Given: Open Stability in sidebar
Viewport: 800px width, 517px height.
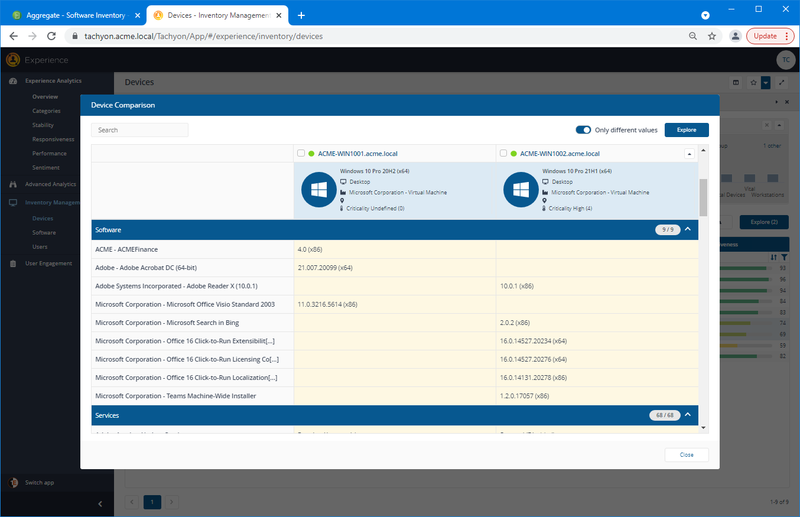Looking at the screenshot, I should click(x=43, y=125).
